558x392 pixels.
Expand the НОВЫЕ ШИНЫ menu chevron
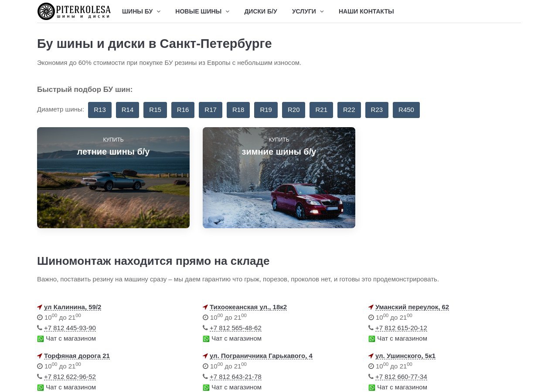(x=227, y=12)
